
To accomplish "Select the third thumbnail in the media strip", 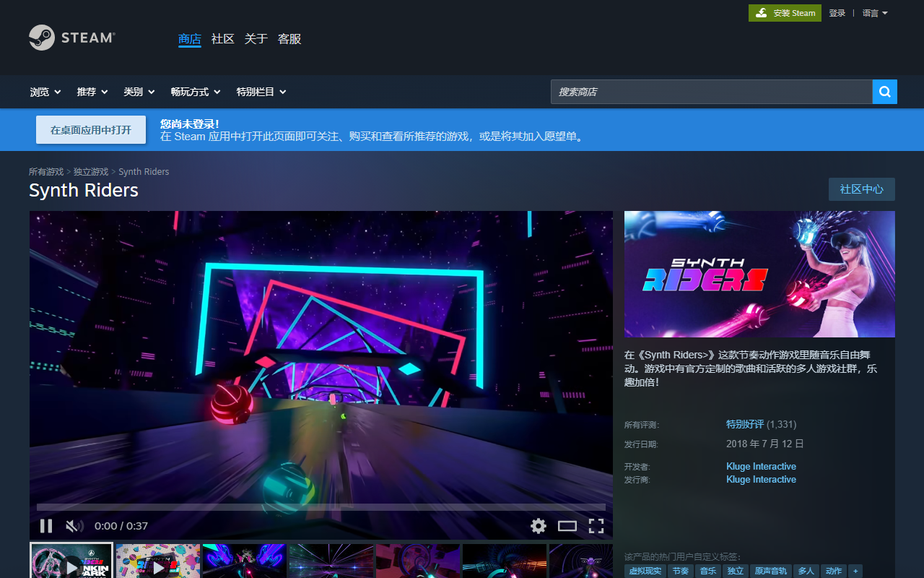I will [x=245, y=561].
